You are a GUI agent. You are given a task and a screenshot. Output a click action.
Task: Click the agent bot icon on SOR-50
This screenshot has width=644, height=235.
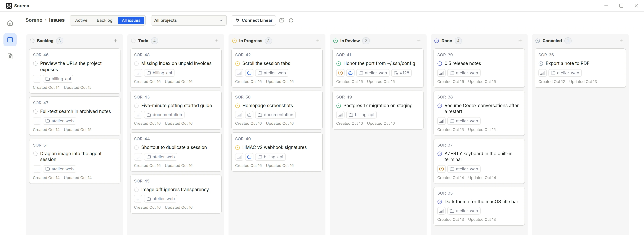click(x=249, y=115)
